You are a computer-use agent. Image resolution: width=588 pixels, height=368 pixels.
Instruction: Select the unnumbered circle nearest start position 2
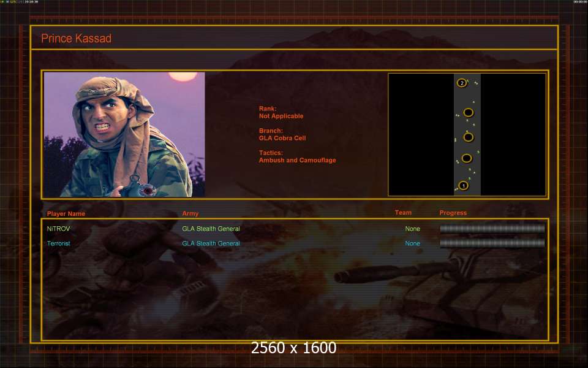[x=468, y=112]
